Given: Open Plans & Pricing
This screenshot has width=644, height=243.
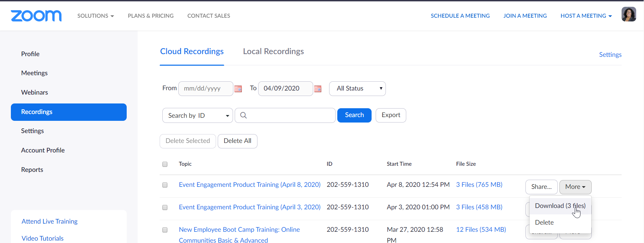Looking at the screenshot, I should tap(150, 16).
